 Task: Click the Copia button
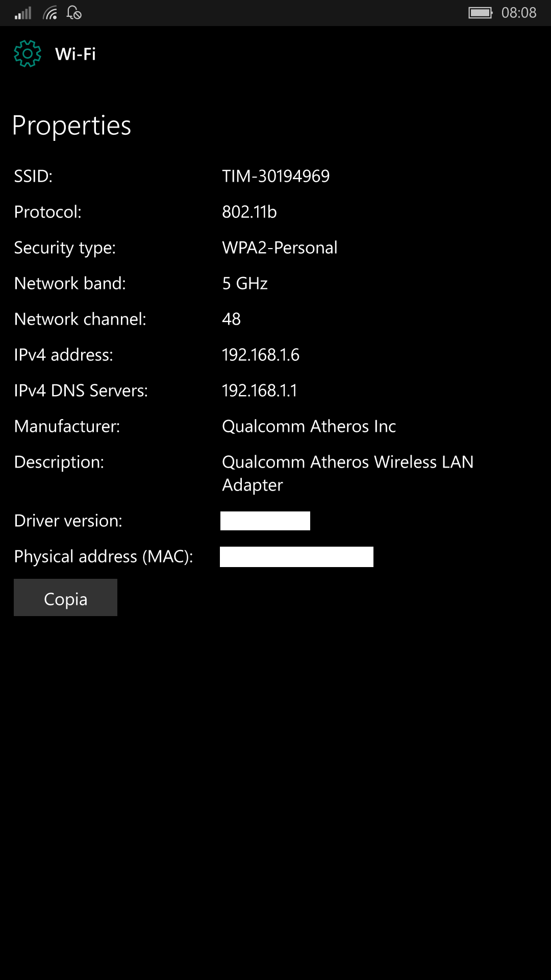[x=65, y=597]
